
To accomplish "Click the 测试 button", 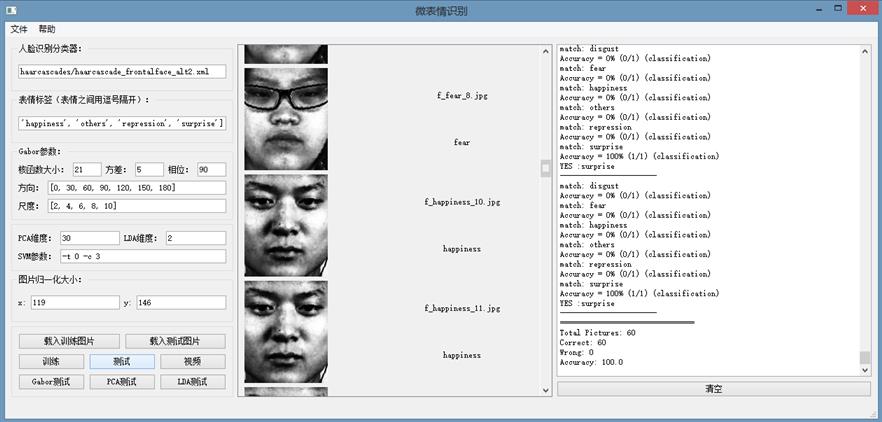I will pyautogui.click(x=122, y=361).
